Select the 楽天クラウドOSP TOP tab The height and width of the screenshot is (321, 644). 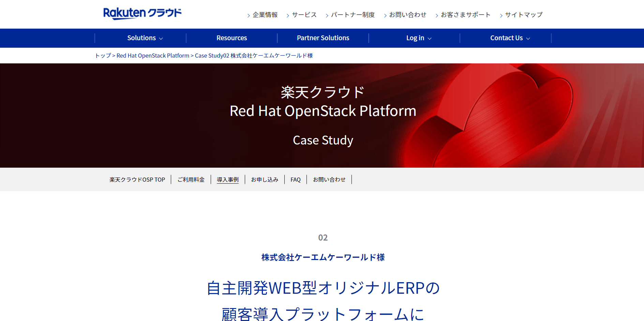click(x=137, y=180)
